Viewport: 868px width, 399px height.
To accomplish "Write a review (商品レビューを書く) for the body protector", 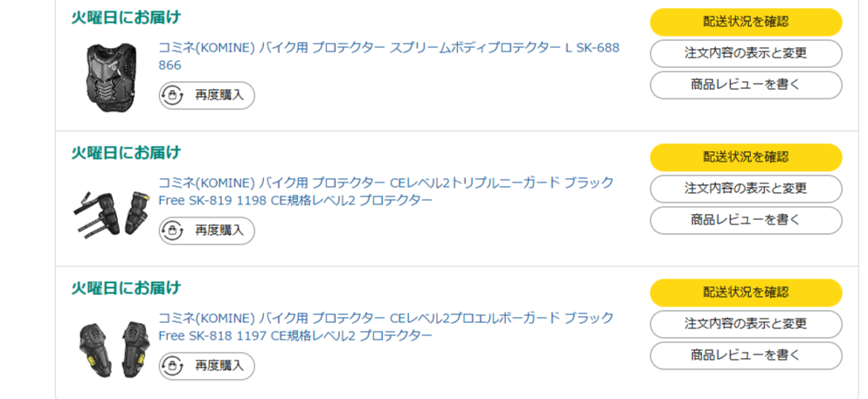I will 746,85.
